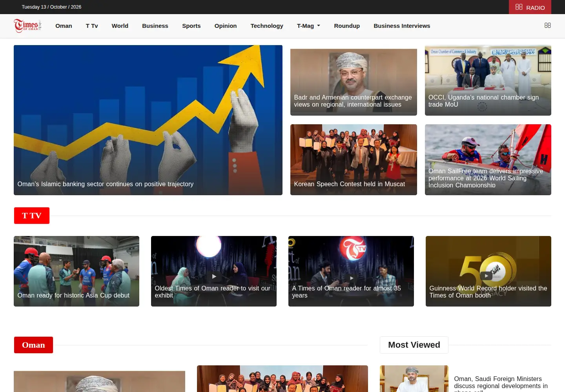This screenshot has width=565, height=392.
Task: Open the Islamic banking sector article
Action: click(148, 120)
